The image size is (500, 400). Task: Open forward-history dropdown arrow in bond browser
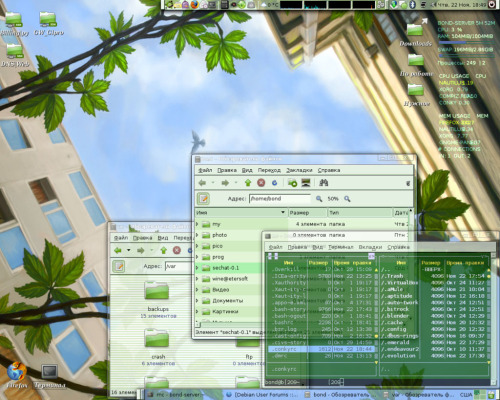pos(236,183)
